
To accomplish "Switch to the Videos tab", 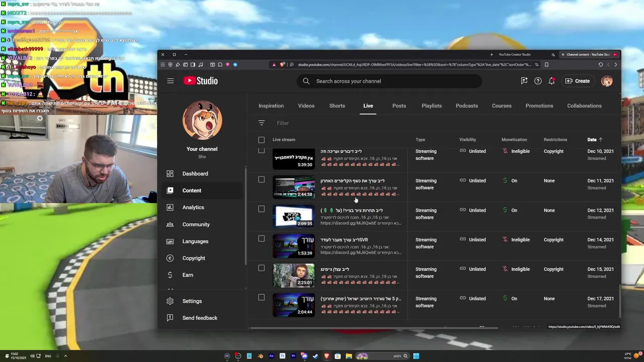I will [306, 106].
